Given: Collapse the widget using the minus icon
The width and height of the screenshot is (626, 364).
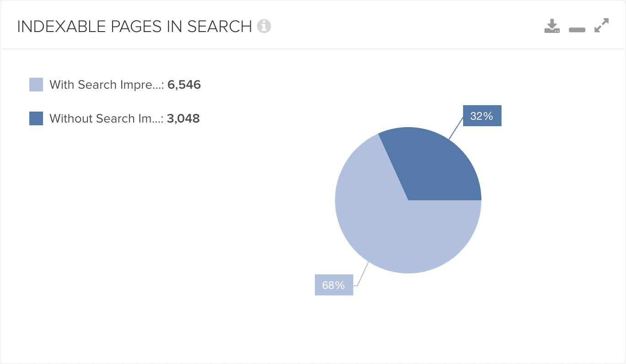Looking at the screenshot, I should coord(577,30).
